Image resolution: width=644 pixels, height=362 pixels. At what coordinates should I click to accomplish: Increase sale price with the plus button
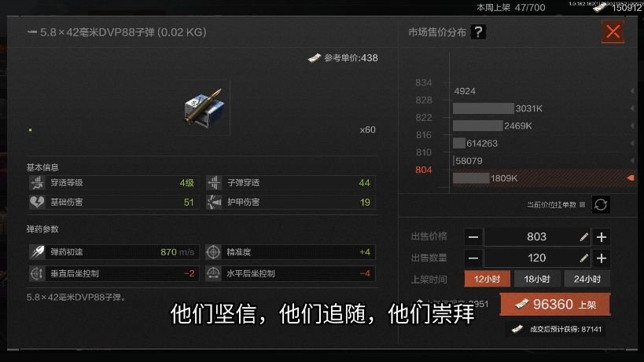(602, 237)
